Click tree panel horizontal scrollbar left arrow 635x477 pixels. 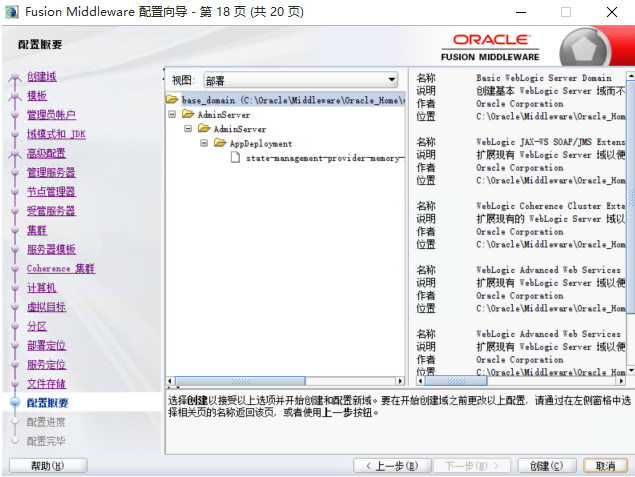[x=170, y=381]
